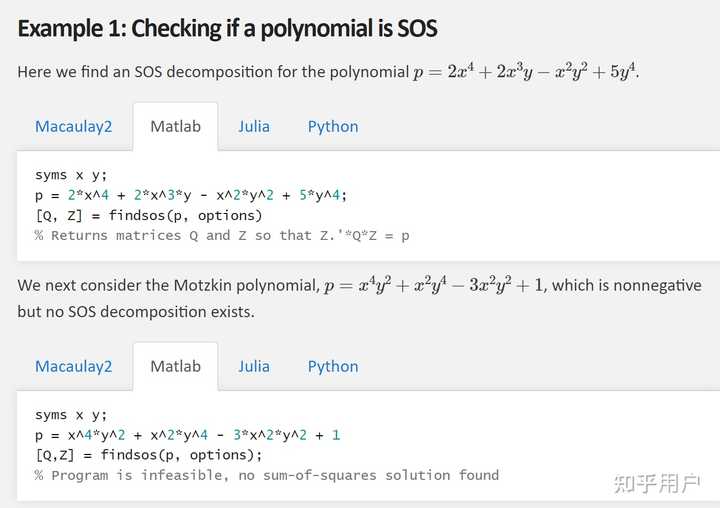Switch to Julia tab for Motzkin example
This screenshot has width=720, height=508.
coord(254,366)
